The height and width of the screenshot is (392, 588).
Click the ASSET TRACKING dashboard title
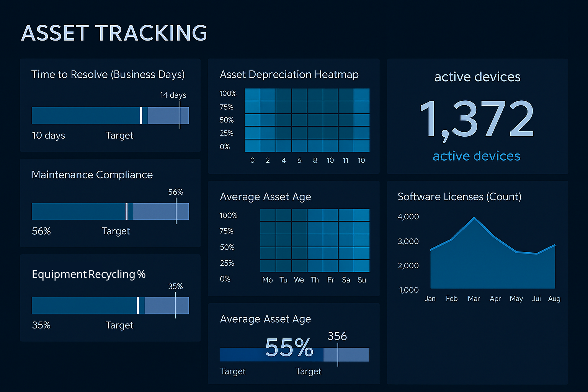[114, 33]
